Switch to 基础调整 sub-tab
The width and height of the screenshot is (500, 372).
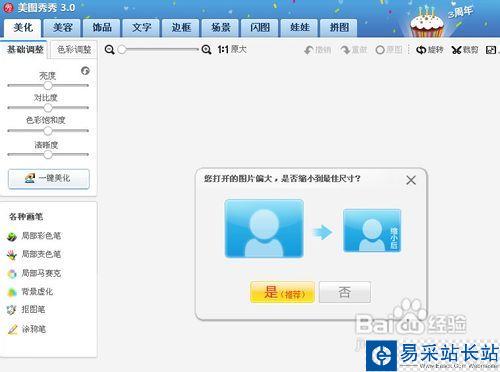pos(25,50)
